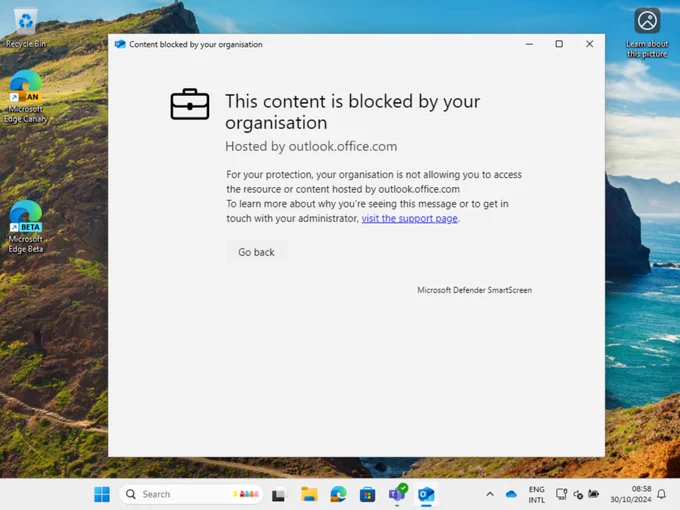Click the battery tray icon
Screen dimensions: 680x510
[x=593, y=494]
